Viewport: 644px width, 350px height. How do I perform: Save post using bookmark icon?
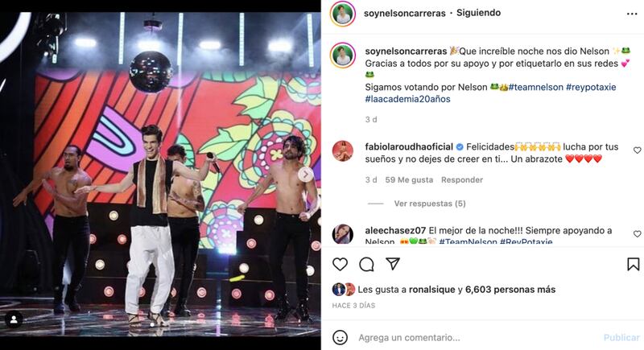click(x=633, y=264)
